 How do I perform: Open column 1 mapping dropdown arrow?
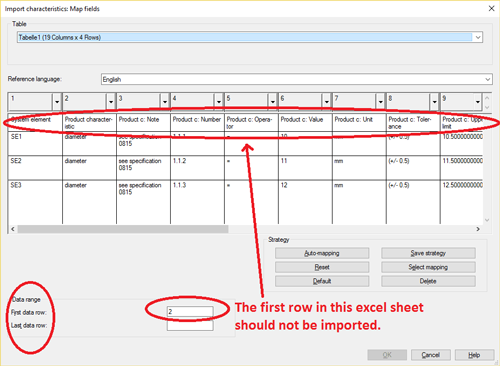coord(57,101)
